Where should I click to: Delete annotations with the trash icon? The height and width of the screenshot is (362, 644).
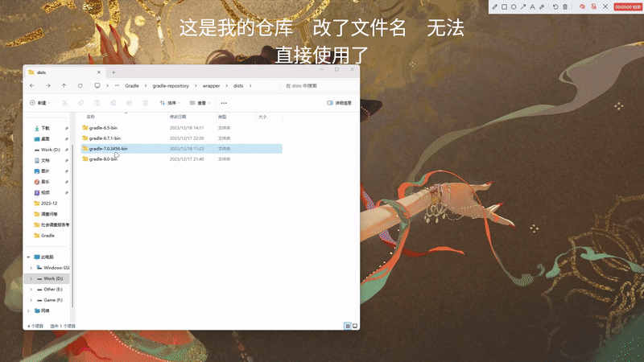tap(565, 6)
